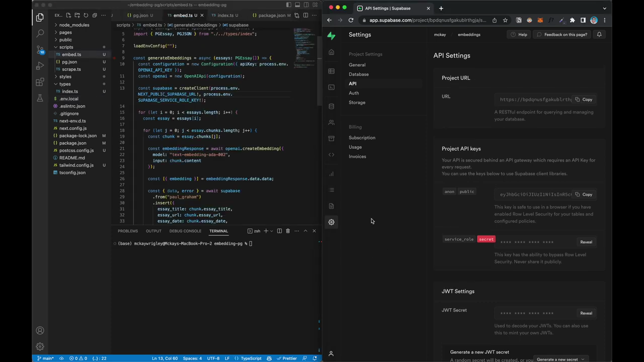The width and height of the screenshot is (644, 362).
Task: Click main branch indicator in status bar
Action: pos(45,358)
